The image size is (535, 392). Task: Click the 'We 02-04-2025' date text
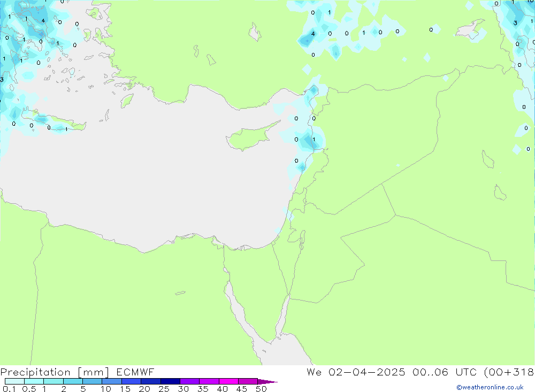tap(356, 372)
